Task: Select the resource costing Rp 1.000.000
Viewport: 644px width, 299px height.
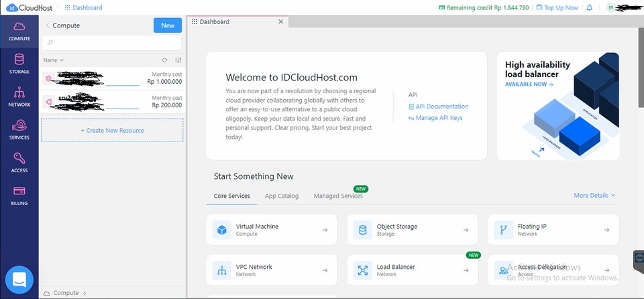Action: point(112,78)
